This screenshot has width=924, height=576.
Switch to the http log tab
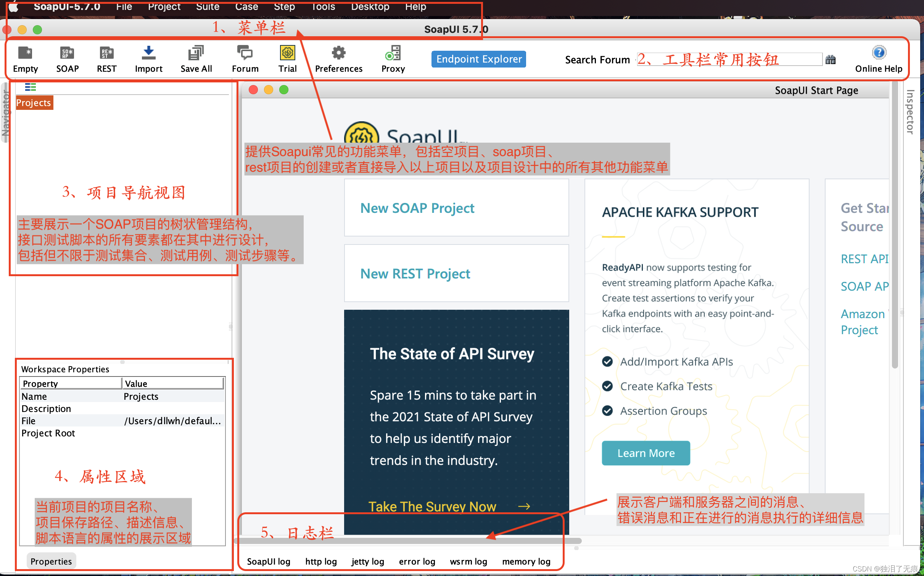click(x=321, y=561)
